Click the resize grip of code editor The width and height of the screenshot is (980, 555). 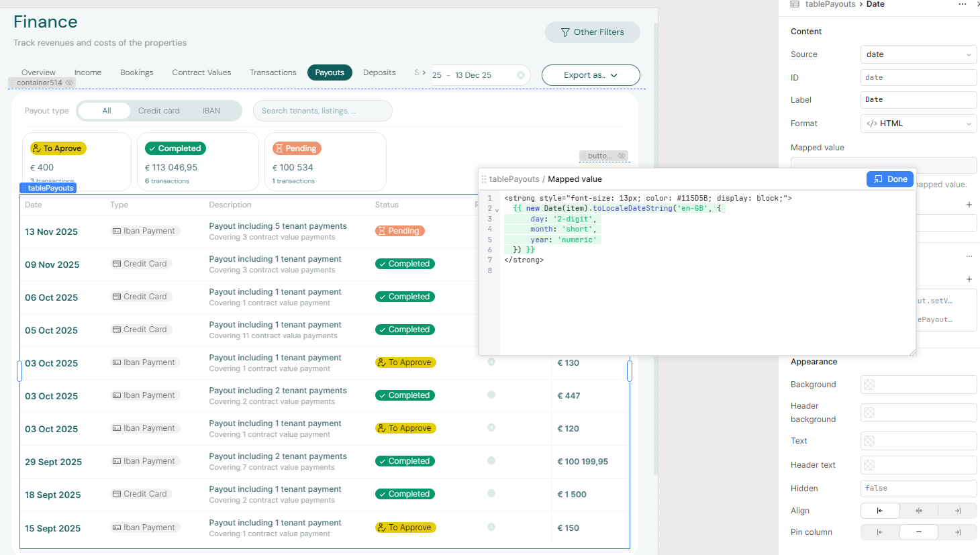coord(912,352)
